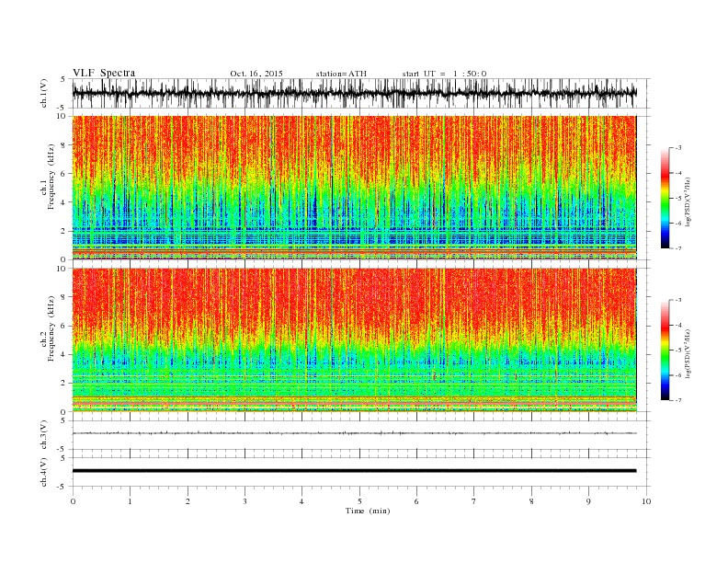Click the ch.1 Frequency (kHz) axis label
The image size is (728, 563).
48,177
